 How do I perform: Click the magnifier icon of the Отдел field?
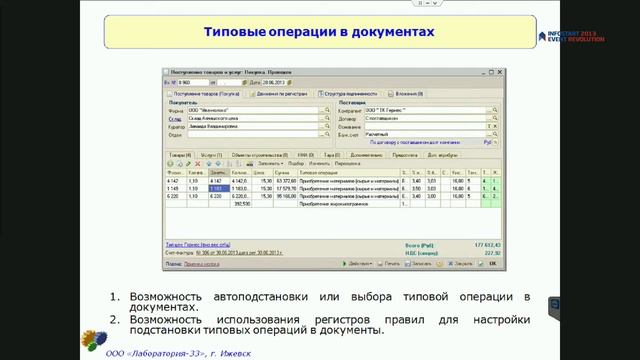tap(327, 134)
